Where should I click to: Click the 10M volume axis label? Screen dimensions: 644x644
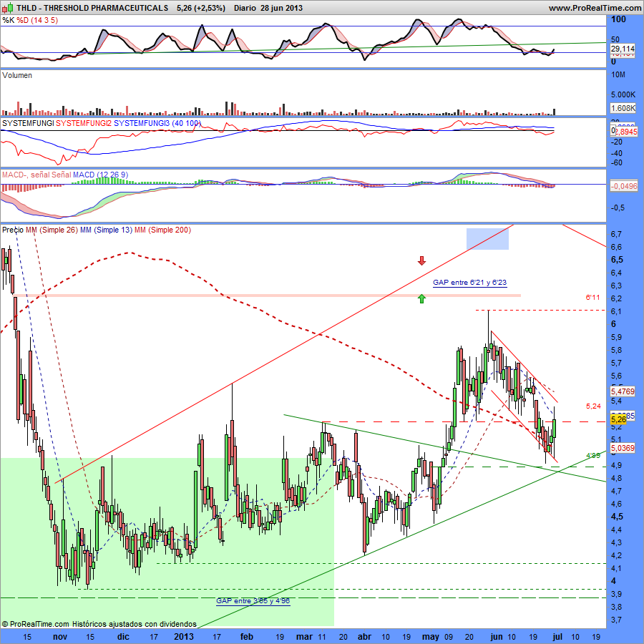click(x=618, y=74)
